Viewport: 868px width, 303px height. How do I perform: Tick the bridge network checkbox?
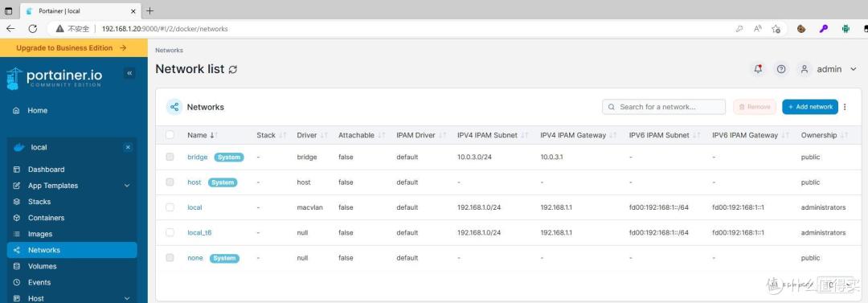pos(170,157)
